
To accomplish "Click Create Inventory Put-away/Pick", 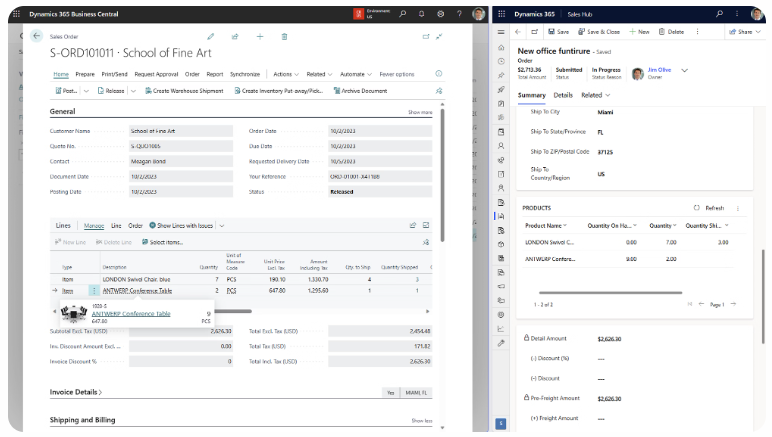I will pos(279,91).
